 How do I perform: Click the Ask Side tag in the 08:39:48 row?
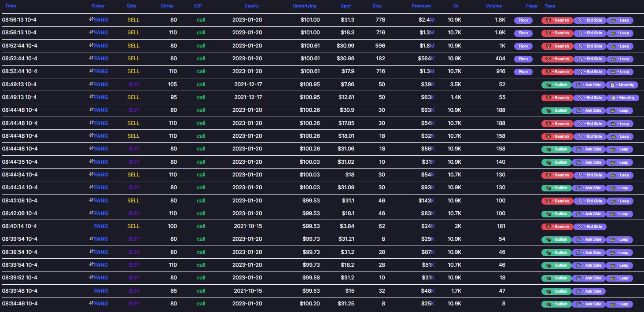[589, 291]
